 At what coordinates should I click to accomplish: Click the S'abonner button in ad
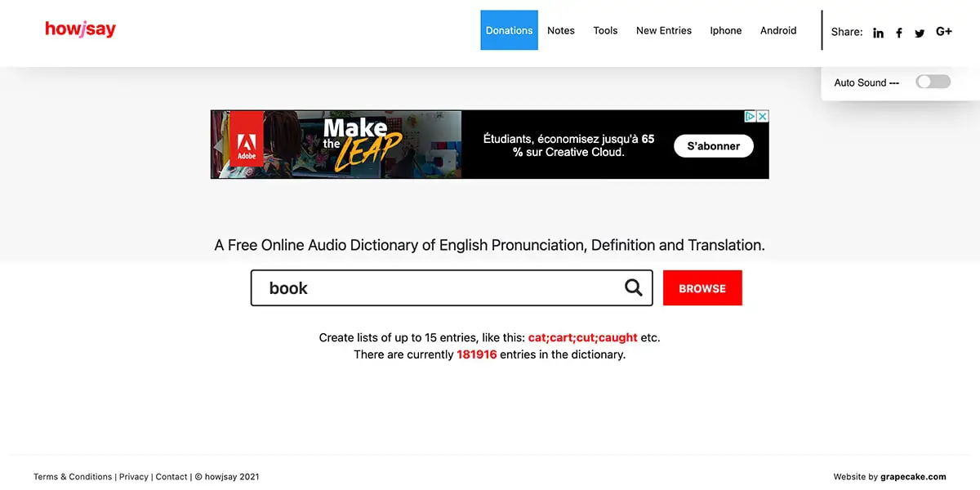(x=714, y=146)
